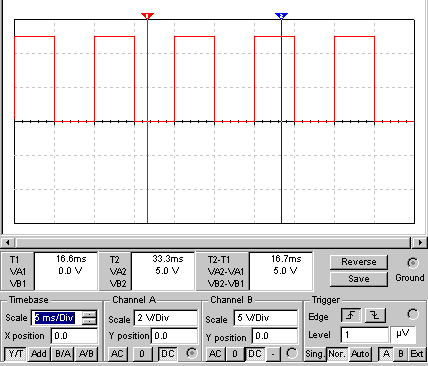This screenshot has width=428, height=366.
Task: Click the Channel A Scale field
Action: [166, 318]
